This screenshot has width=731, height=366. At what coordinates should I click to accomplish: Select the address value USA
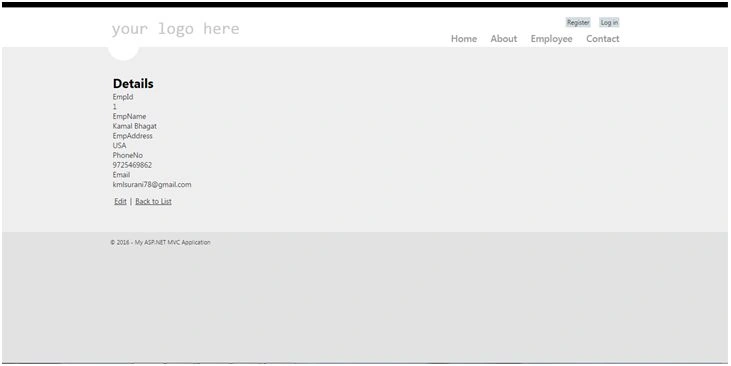coord(119,145)
